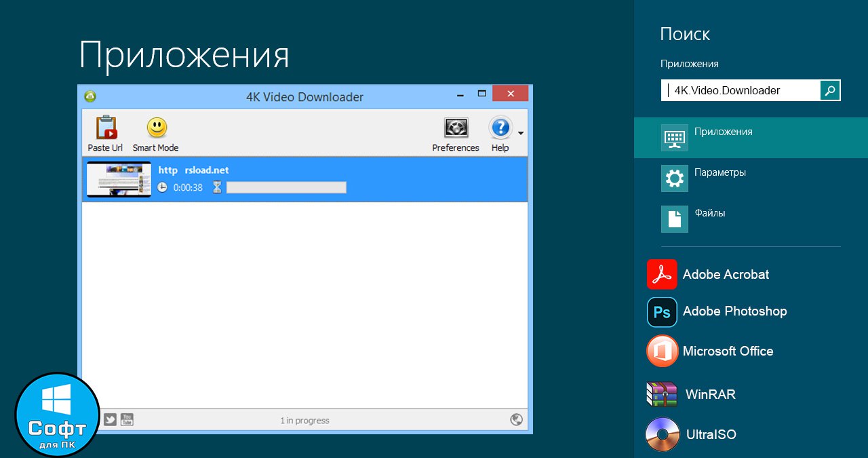The height and width of the screenshot is (458, 868).
Task: Click the Adobe Acrobat label
Action: tap(726, 275)
